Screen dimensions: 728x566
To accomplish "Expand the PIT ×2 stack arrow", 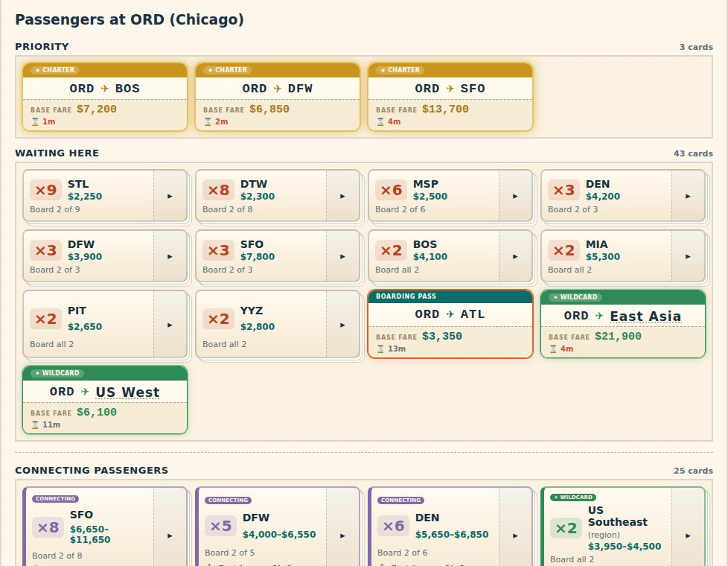I will 170,325.
